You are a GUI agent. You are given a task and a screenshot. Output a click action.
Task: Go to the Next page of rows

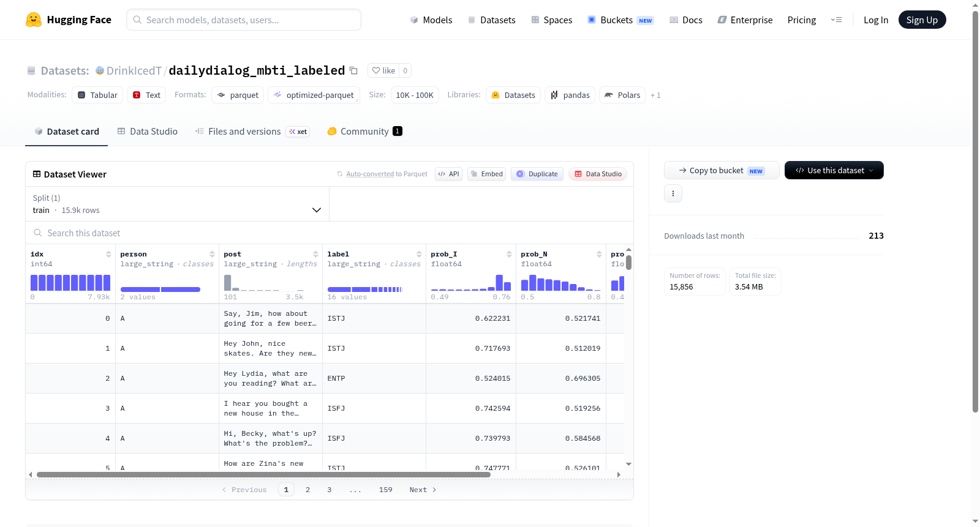(423, 490)
